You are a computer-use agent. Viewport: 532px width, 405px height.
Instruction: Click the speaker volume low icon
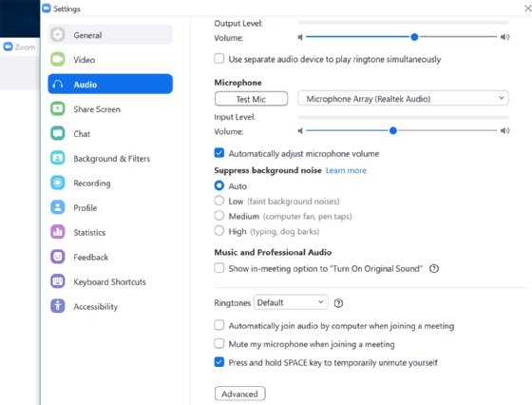click(300, 37)
